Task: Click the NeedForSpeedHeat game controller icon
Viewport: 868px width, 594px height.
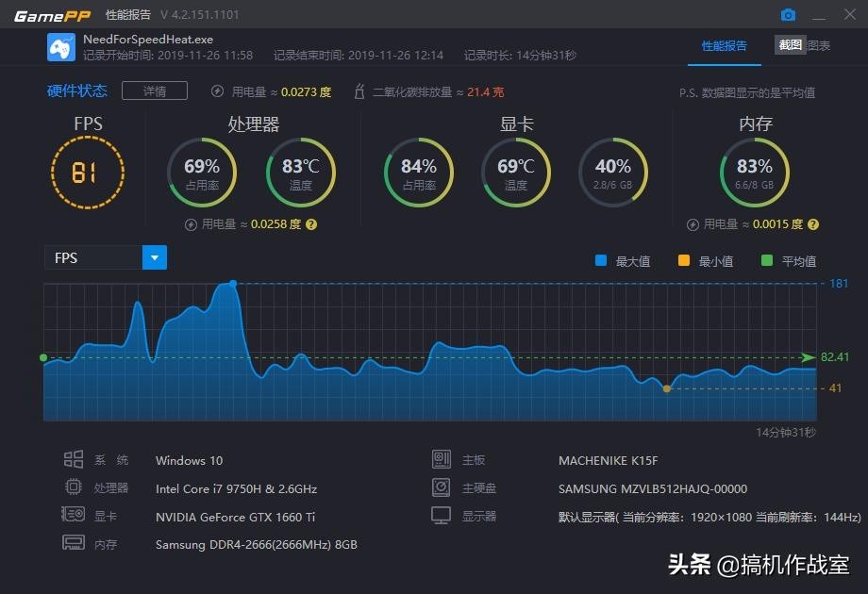Action: tap(61, 46)
